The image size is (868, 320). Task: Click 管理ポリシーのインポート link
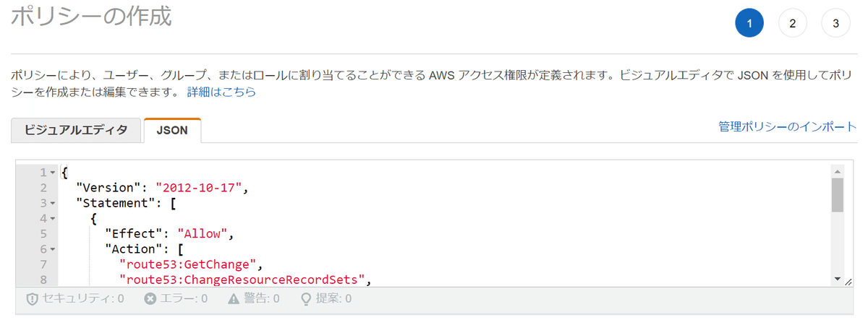(x=788, y=126)
